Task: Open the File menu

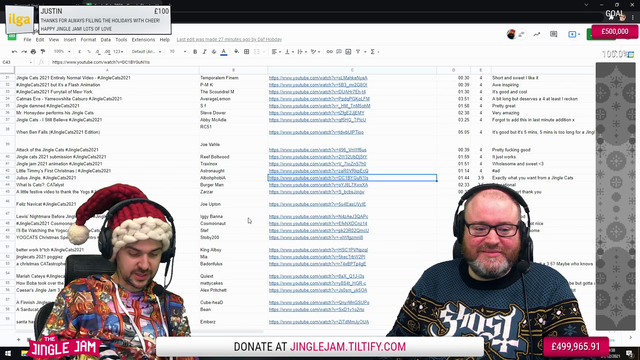Action: pos(27,40)
